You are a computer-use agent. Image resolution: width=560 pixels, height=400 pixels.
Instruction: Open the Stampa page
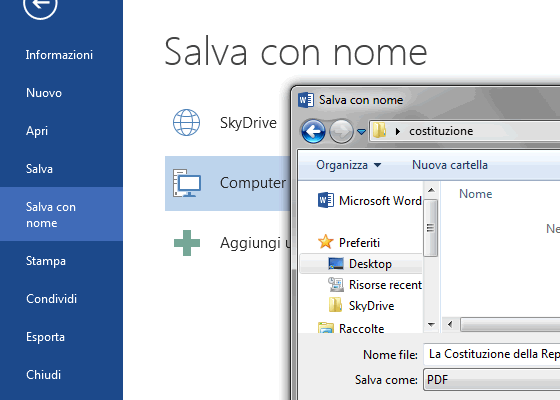(46, 261)
